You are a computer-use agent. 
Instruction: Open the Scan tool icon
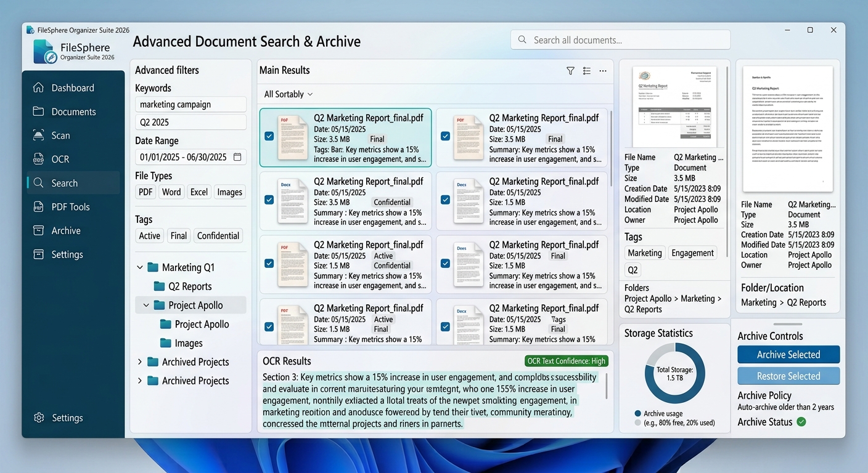(39, 135)
